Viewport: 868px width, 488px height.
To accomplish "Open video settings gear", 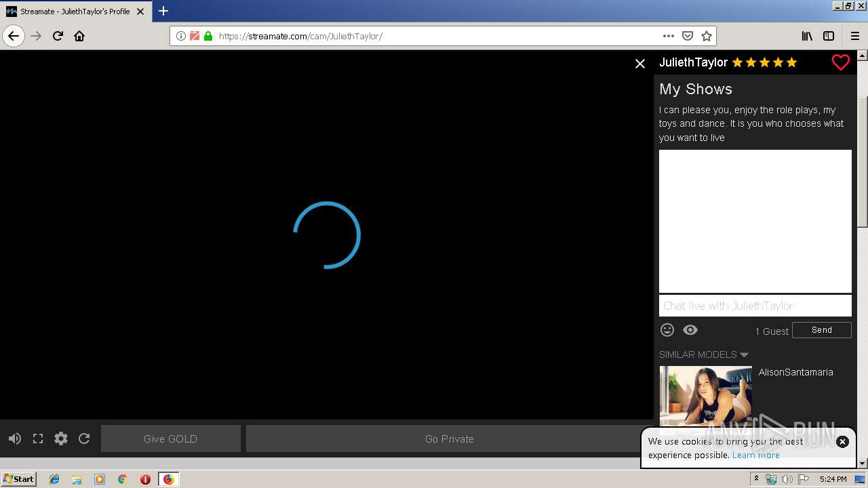I will click(61, 439).
